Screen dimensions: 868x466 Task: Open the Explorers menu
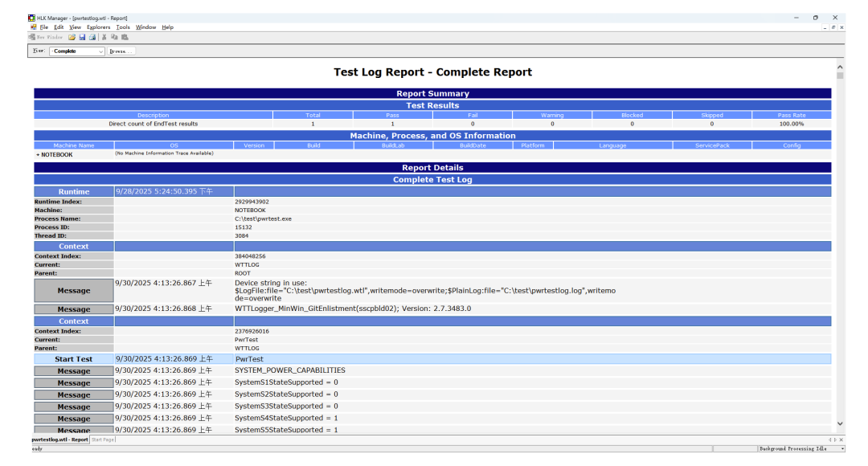click(99, 27)
